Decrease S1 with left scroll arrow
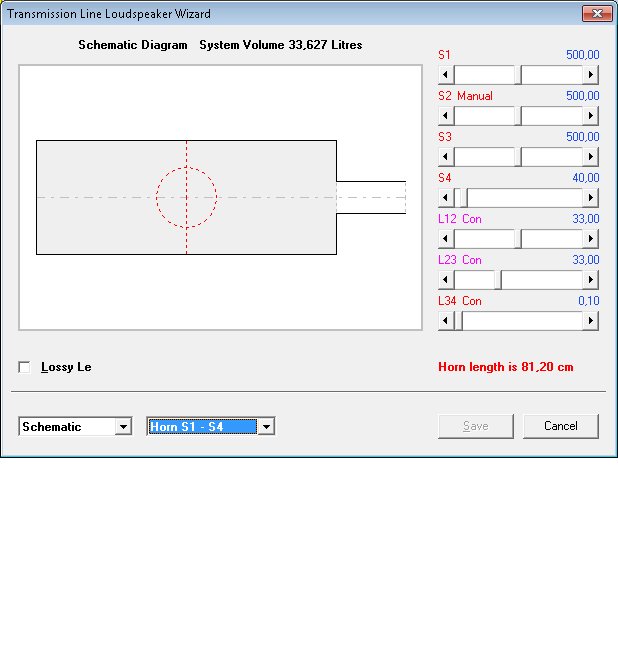The image size is (618, 652). (446, 75)
